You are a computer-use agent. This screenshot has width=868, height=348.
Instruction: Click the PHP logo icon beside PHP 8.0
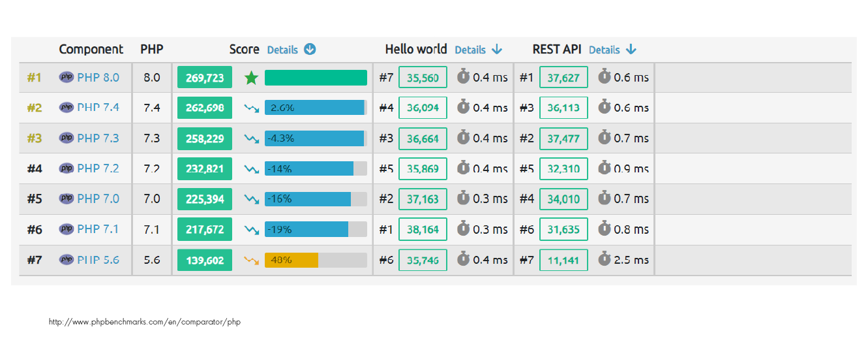(x=67, y=77)
